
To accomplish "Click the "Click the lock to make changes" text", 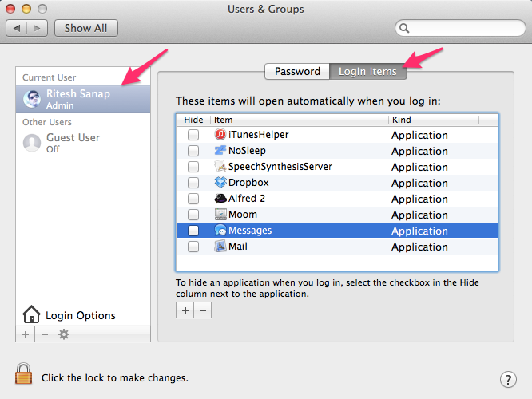I will pyautogui.click(x=115, y=378).
